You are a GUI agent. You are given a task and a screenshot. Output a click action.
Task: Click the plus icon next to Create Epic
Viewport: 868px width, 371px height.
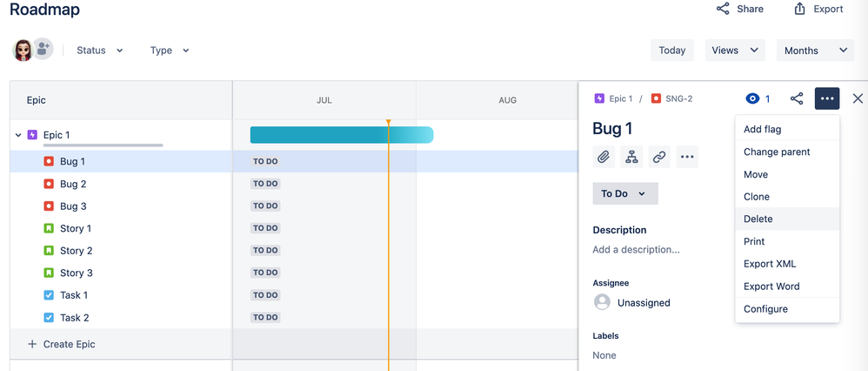[32, 344]
